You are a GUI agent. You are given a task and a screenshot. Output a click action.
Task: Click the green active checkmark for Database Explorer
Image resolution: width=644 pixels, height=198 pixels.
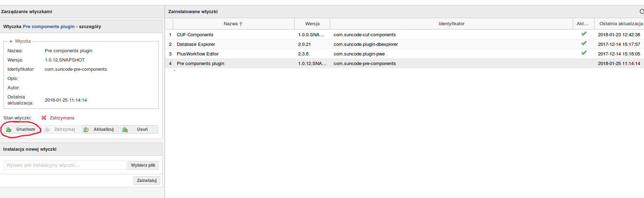click(x=584, y=43)
